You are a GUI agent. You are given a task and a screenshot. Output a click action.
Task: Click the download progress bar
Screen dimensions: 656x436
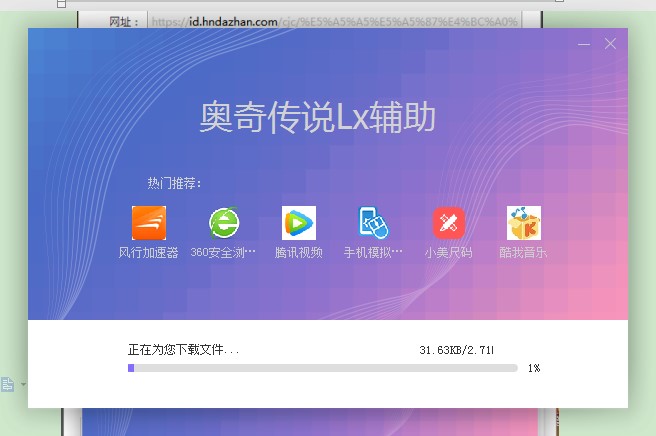323,368
